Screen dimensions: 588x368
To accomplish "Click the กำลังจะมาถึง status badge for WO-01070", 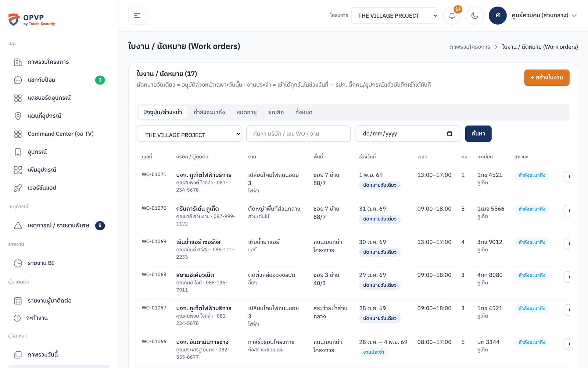I will (x=532, y=209).
